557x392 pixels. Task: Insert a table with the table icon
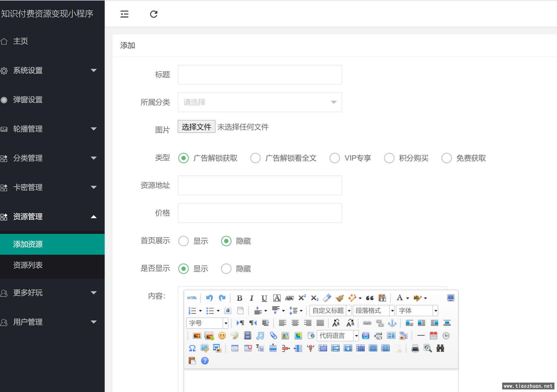[235, 348]
